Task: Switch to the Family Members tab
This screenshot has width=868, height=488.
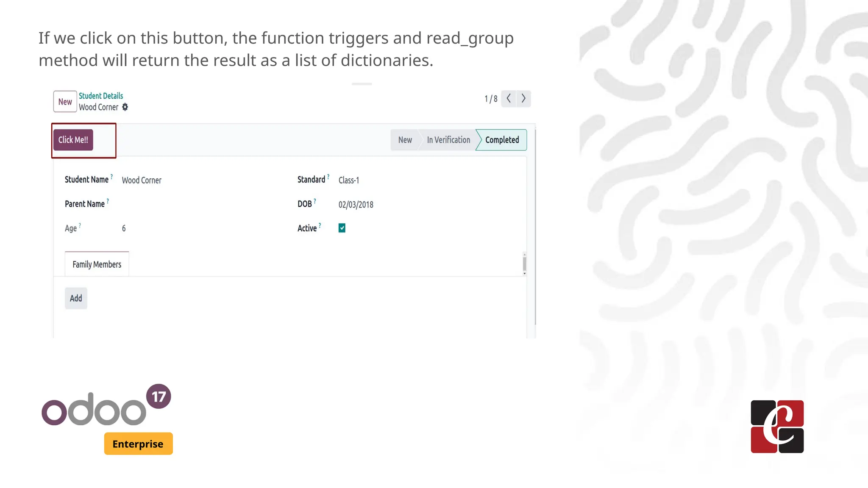Action: (x=97, y=264)
